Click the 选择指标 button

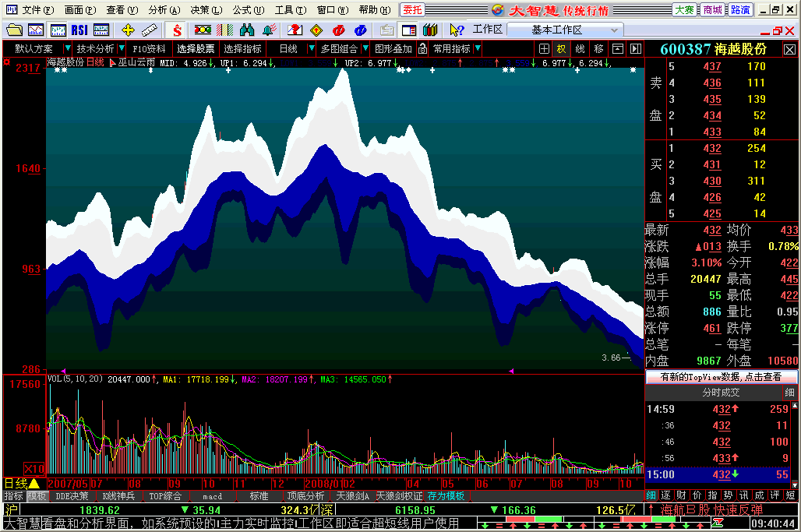[242, 48]
